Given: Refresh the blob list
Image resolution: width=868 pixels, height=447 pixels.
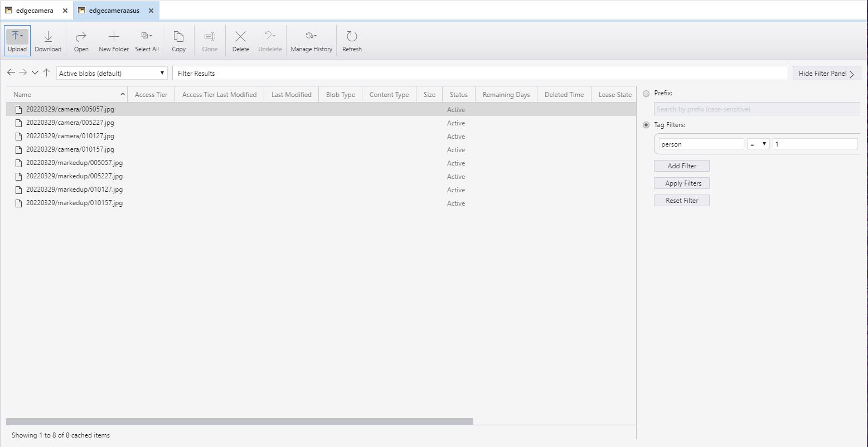Looking at the screenshot, I should [352, 41].
